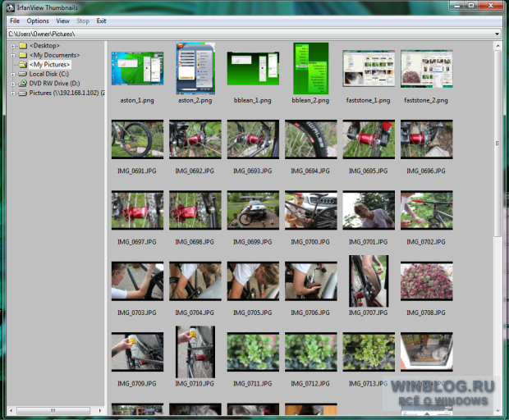Click the folder tree horizontal scrollbar thumb
The height and width of the screenshot is (420, 509).
point(53,411)
